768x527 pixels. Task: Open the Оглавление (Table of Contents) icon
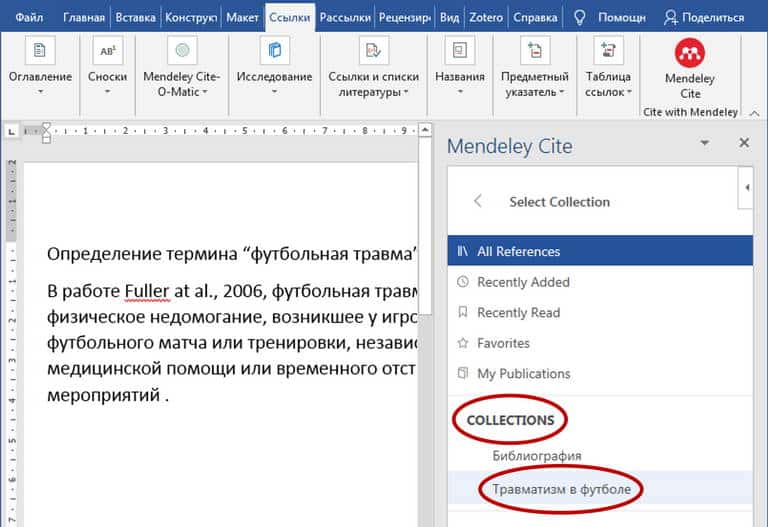tap(40, 50)
